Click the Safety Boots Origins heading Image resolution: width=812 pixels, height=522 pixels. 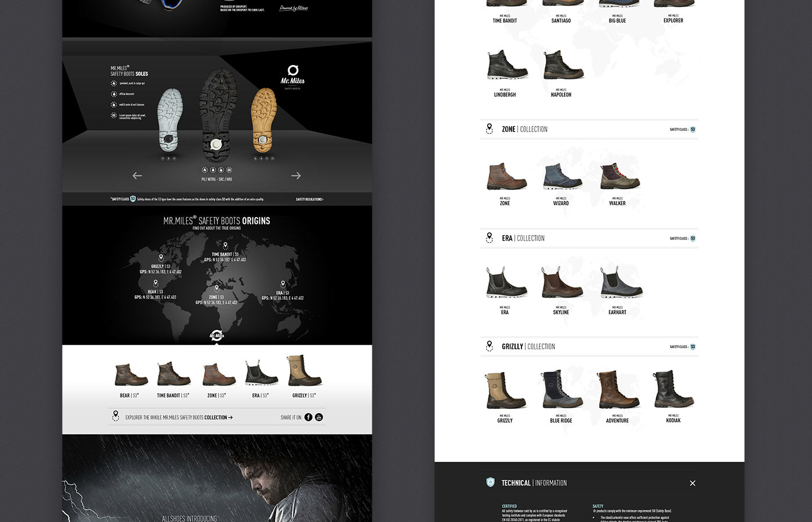pyautogui.click(x=217, y=221)
